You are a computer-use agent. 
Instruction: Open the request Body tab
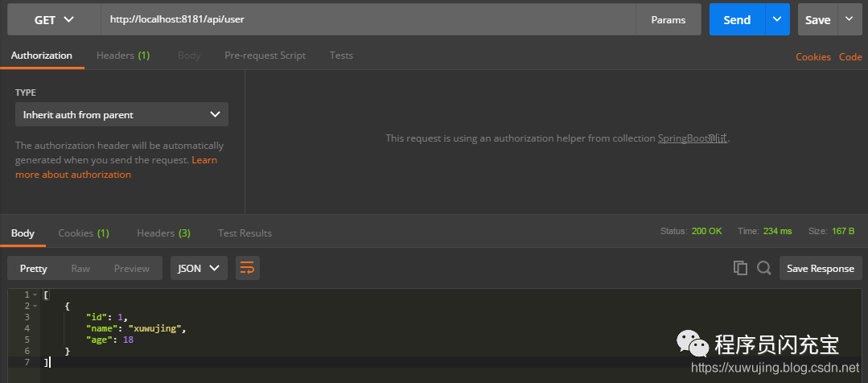189,56
